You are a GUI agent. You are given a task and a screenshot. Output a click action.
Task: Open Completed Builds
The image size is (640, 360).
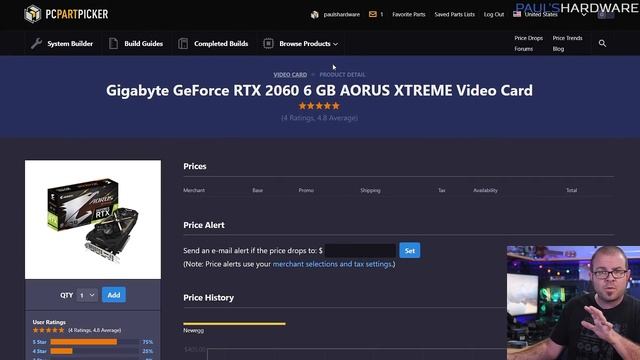click(x=221, y=44)
